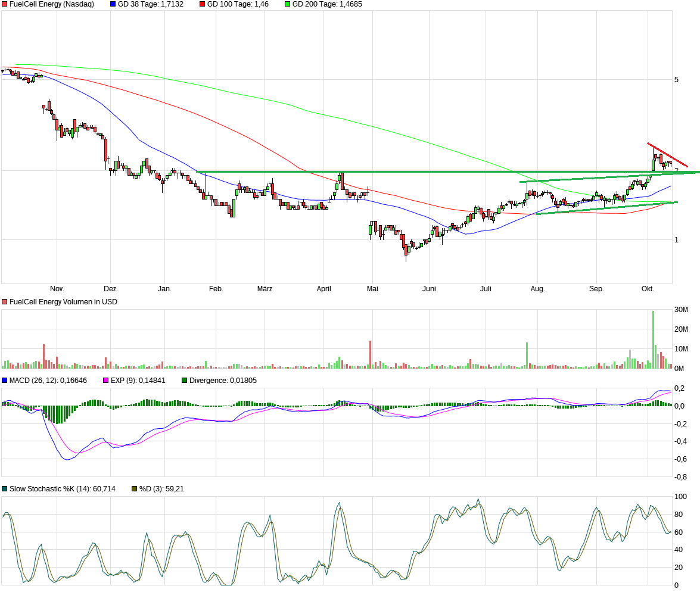The image size is (700, 592).
Task: Click the blue GD 38 Tage legend swatch
Action: point(113,4)
